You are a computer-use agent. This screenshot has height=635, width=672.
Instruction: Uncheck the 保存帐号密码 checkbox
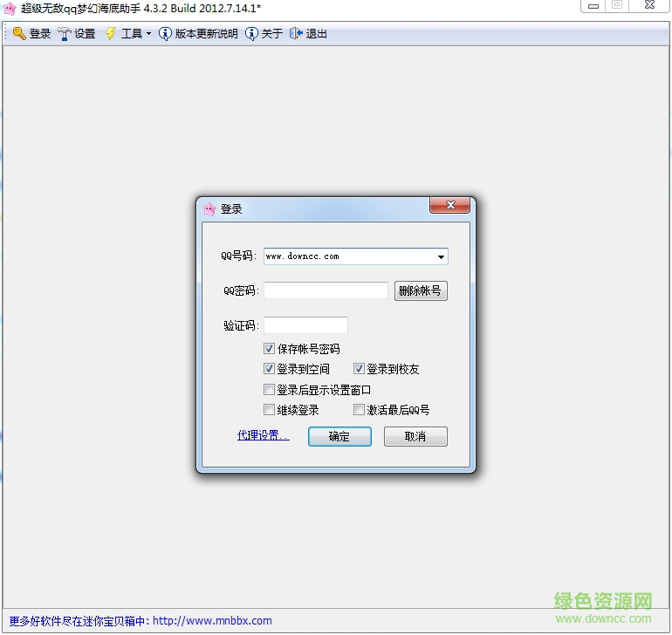[x=270, y=349]
